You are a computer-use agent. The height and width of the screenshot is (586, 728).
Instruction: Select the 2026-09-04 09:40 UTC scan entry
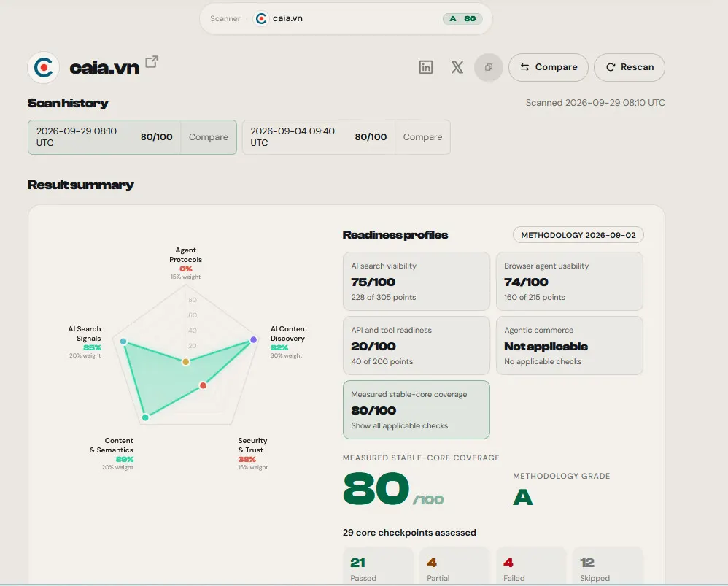point(319,137)
